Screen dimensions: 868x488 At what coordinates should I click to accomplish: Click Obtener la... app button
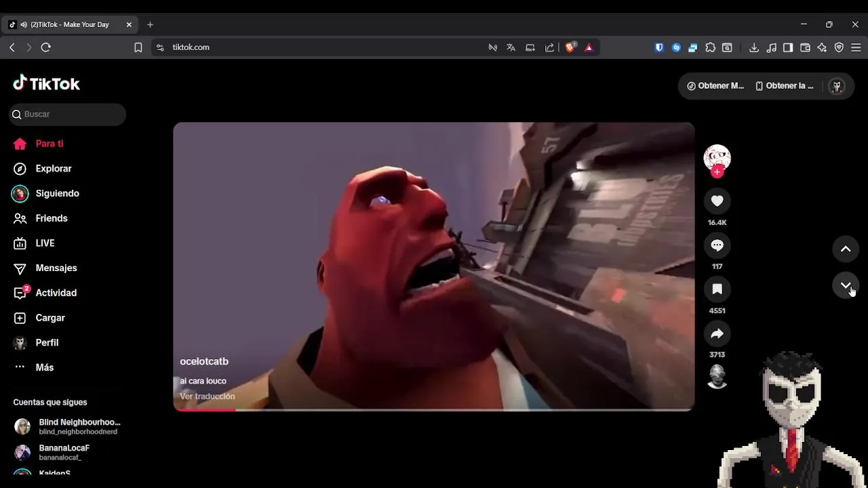(x=785, y=86)
